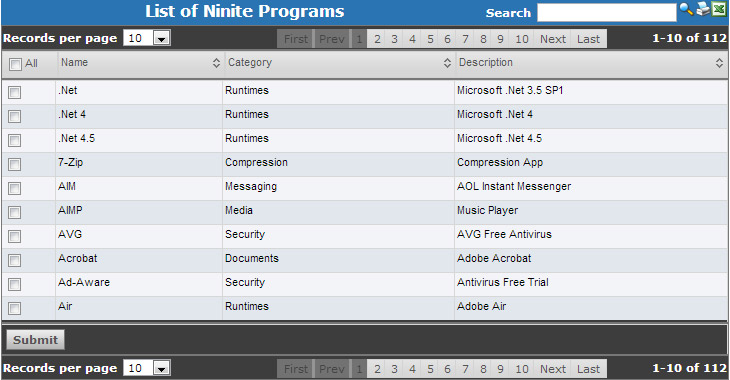Go to page 8 in the top pagination
The height and width of the screenshot is (380, 730).
[x=483, y=39]
